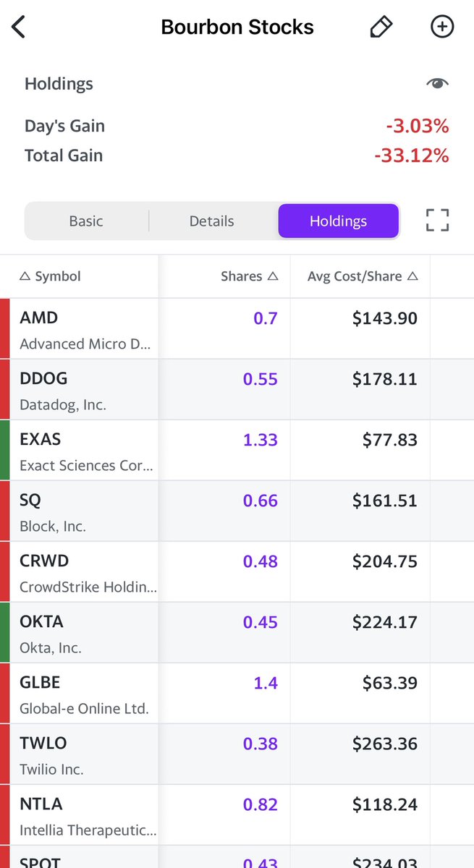Tap CRWD average cost $204.75

point(385,561)
